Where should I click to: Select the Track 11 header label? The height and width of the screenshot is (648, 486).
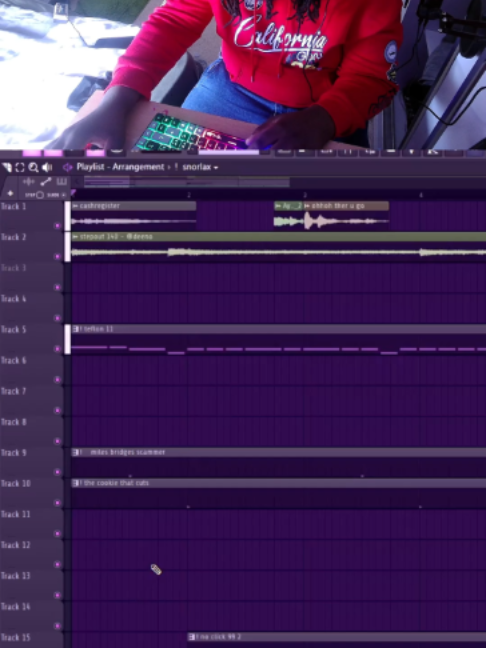(15, 514)
